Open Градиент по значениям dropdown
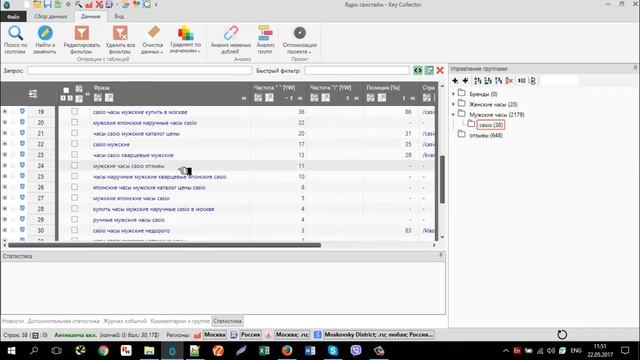640x360 pixels. [x=185, y=40]
